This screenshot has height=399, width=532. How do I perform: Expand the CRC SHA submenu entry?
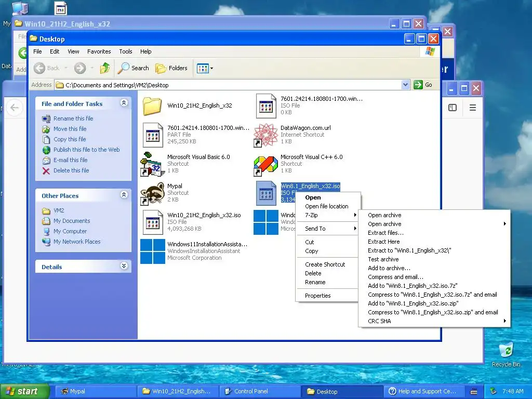[x=434, y=321]
